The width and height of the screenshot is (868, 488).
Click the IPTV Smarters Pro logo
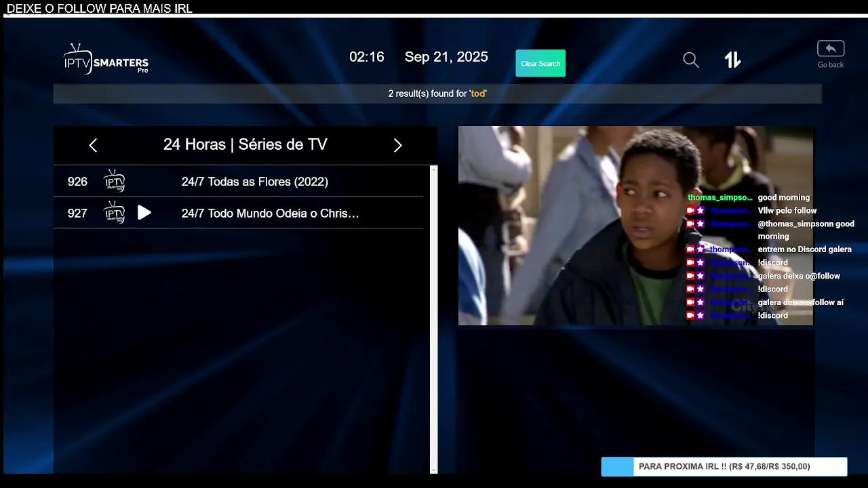[106, 59]
